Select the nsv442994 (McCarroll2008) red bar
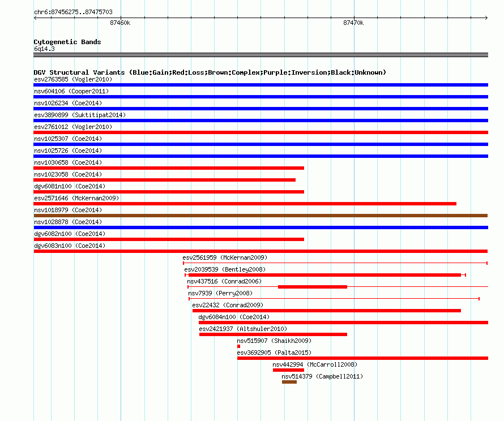504x421 pixels. tap(288, 370)
